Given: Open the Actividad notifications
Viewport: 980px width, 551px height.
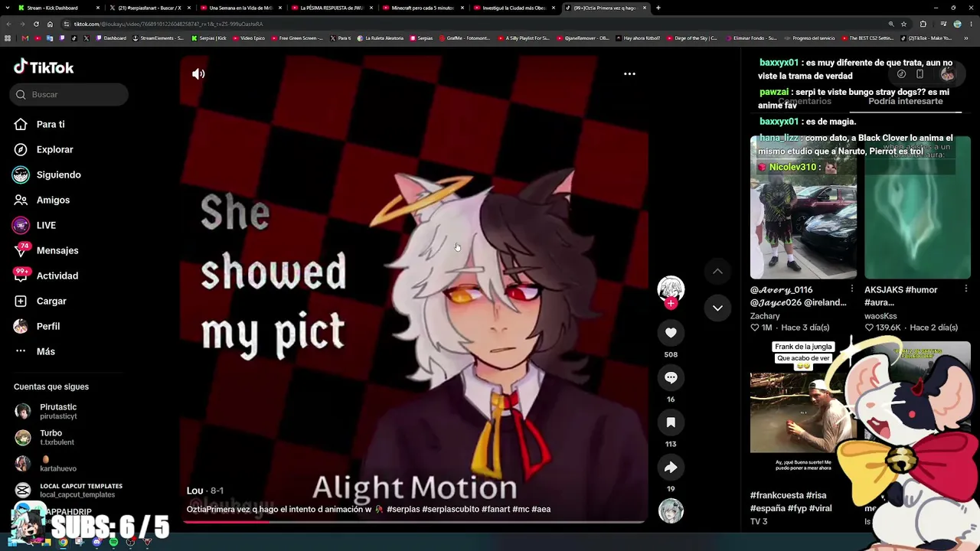Looking at the screenshot, I should click(x=57, y=275).
